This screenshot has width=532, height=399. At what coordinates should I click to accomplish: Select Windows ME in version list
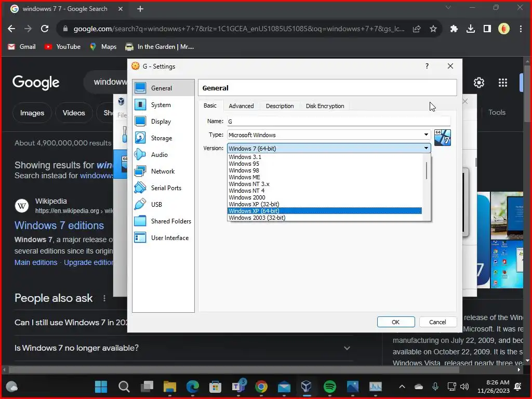pos(325,177)
